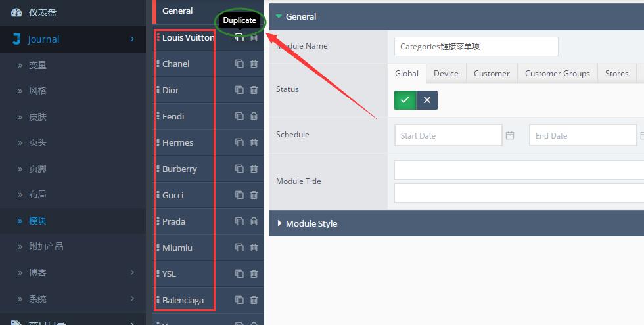
Task: Delete the Fendi item
Action: coord(254,116)
